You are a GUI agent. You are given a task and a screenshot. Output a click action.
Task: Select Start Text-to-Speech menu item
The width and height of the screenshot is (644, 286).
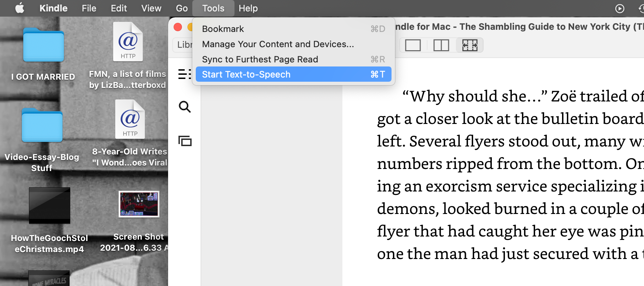point(293,74)
